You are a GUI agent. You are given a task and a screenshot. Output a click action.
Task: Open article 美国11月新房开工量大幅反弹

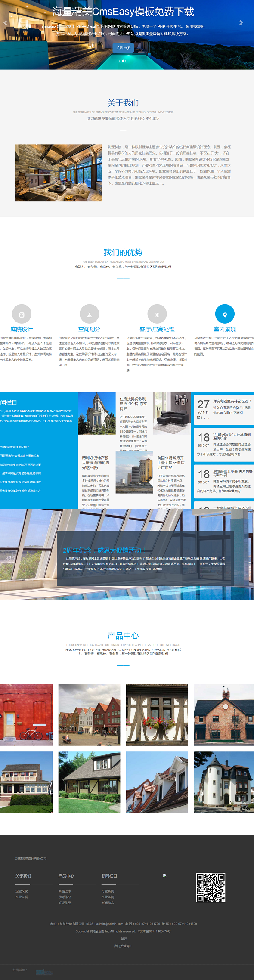(171, 463)
